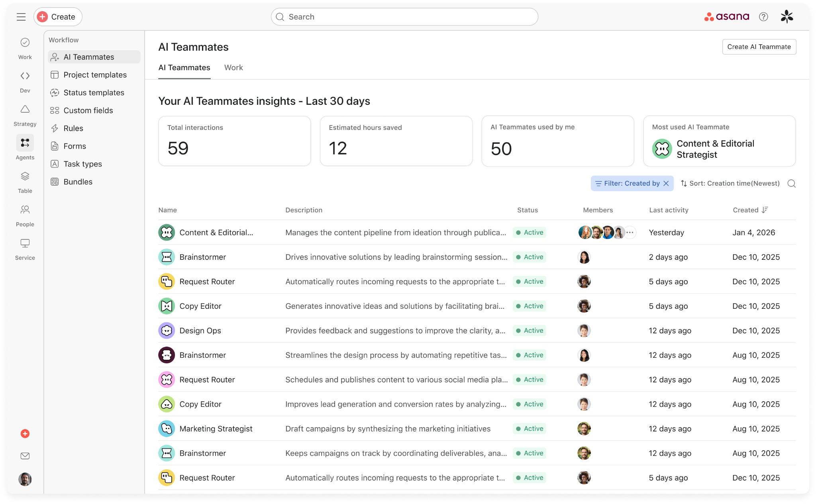
Task: Click description 'Draft campaigns by synthesizing the marketing initiatives'
Action: (388, 429)
